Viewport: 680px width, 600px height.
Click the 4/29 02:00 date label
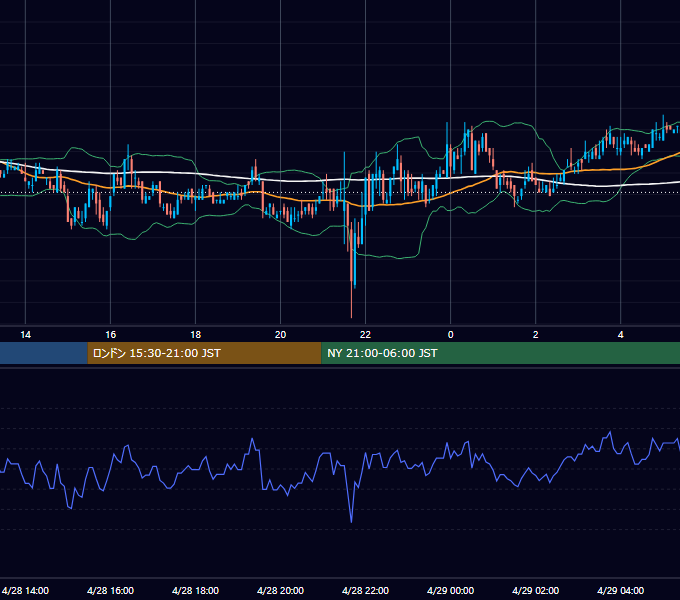coord(535,590)
